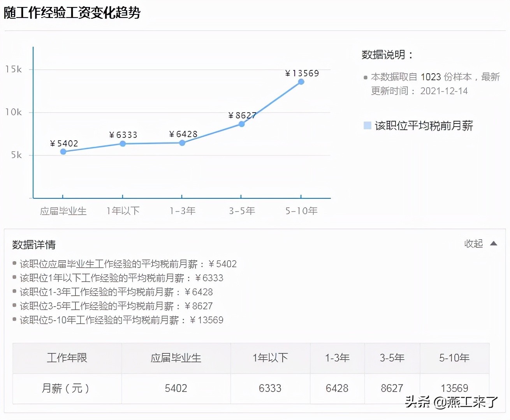This screenshot has height=420, width=510.
Task: Click the 3-5年 table column header
Action: click(x=392, y=358)
